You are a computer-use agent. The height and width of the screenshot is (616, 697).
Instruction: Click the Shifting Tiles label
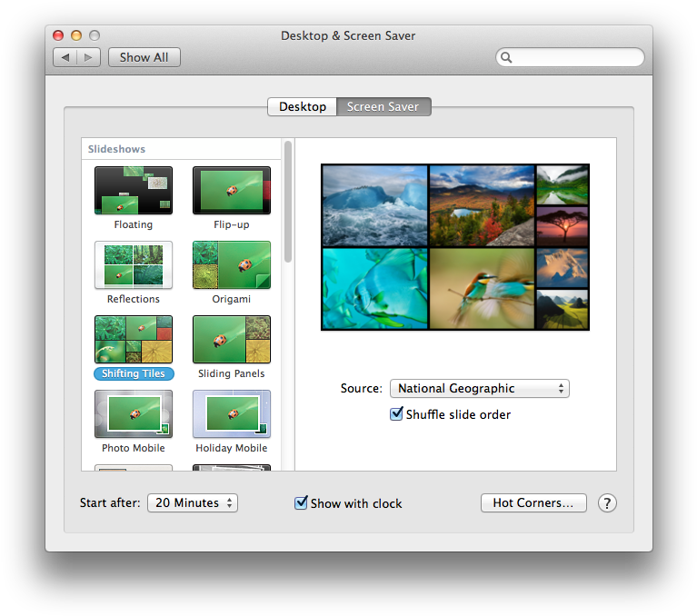[x=134, y=373]
